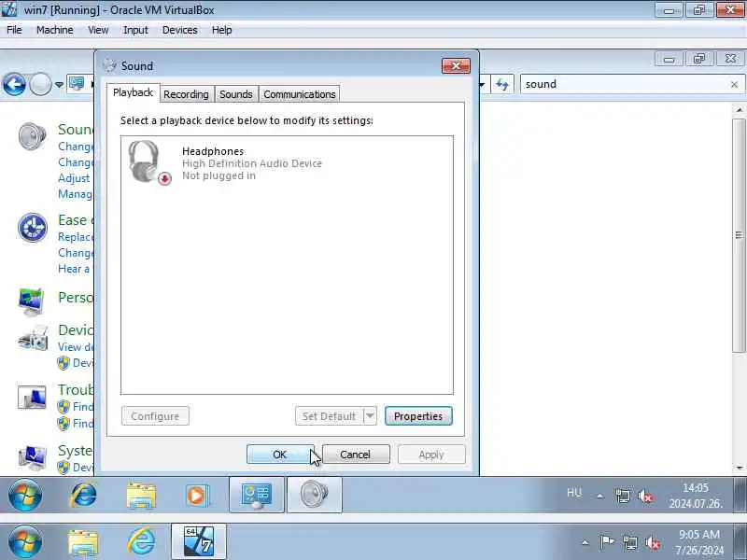Launch Windows Media Player from guest taskbar
This screenshot has height=560, width=747.
click(x=196, y=496)
